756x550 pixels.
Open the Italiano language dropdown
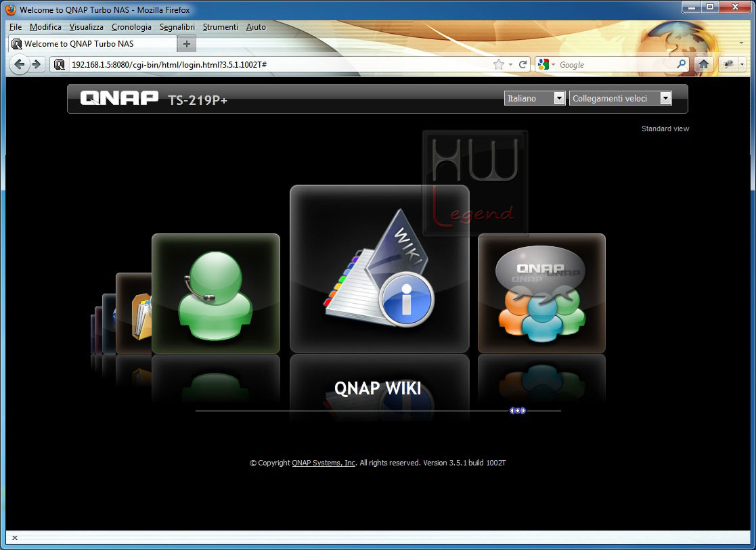click(535, 98)
